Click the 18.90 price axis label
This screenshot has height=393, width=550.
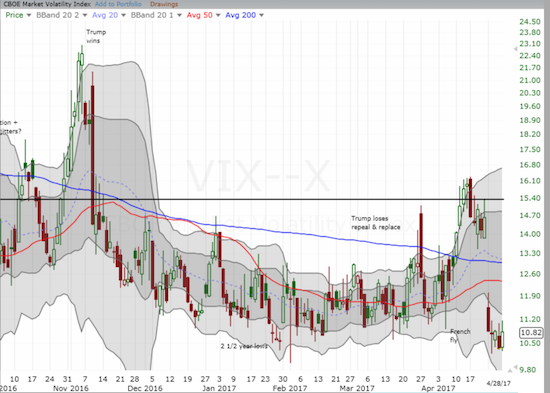[x=530, y=120]
